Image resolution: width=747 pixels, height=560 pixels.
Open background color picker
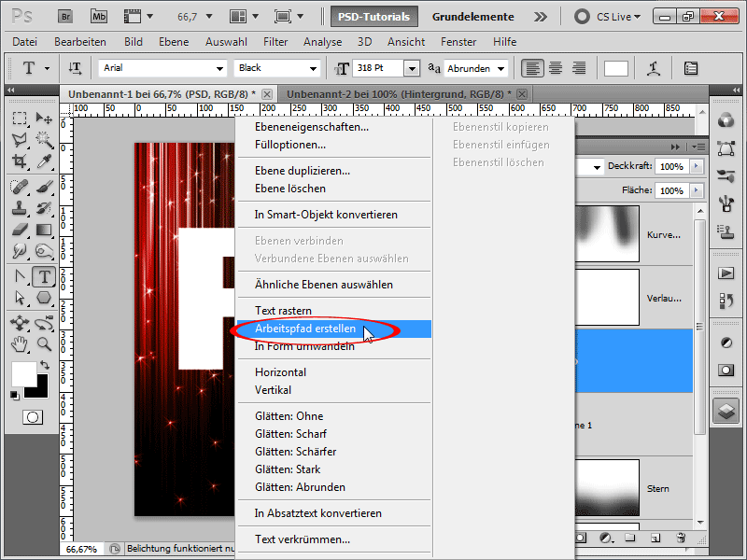click(x=41, y=390)
